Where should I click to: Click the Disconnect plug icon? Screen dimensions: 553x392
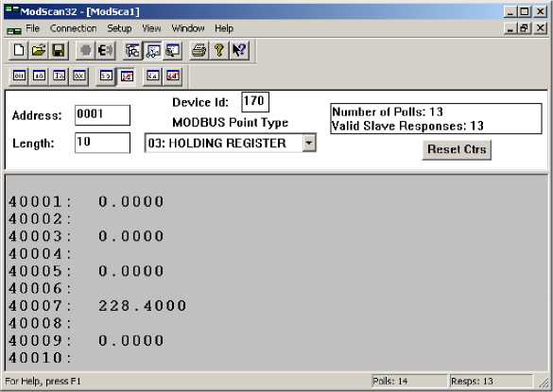pos(106,50)
